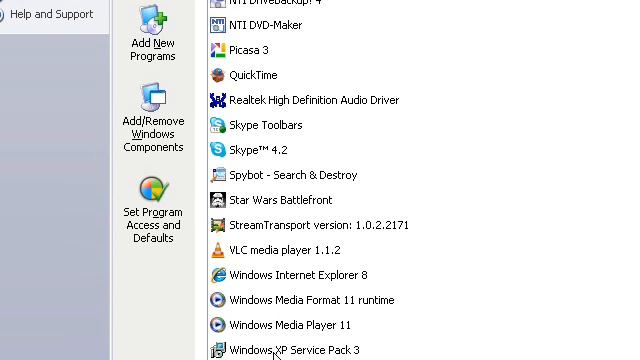640x360 pixels.
Task: Select Windows Media Format 11 runtime entry
Action: coord(312,300)
